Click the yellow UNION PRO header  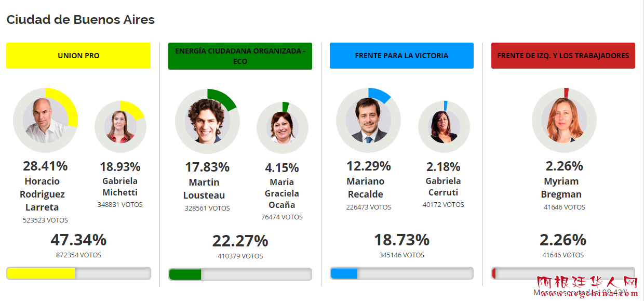(78, 56)
